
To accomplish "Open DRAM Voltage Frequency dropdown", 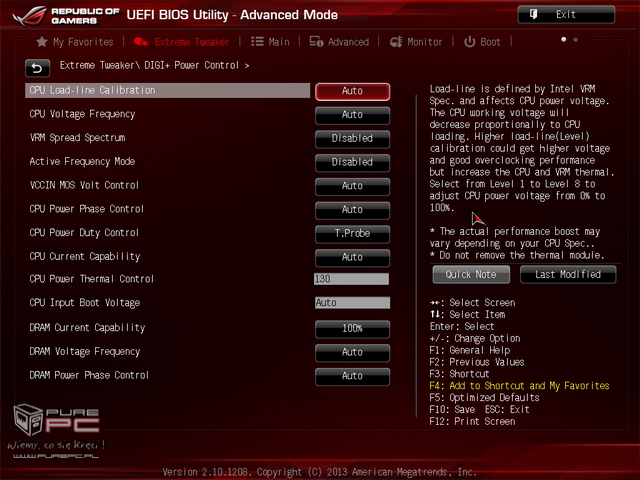I will pyautogui.click(x=352, y=353).
